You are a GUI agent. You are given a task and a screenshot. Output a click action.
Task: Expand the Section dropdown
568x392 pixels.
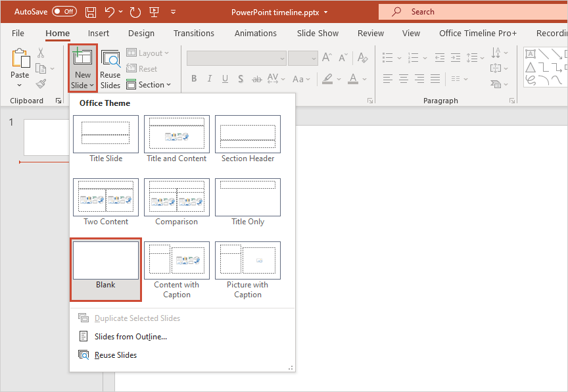[x=150, y=84]
